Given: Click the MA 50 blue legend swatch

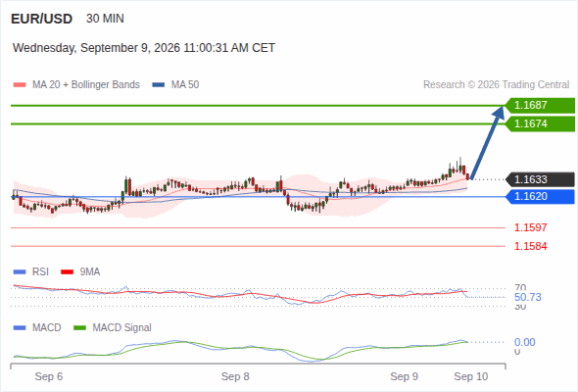Looking at the screenshot, I should [158, 85].
